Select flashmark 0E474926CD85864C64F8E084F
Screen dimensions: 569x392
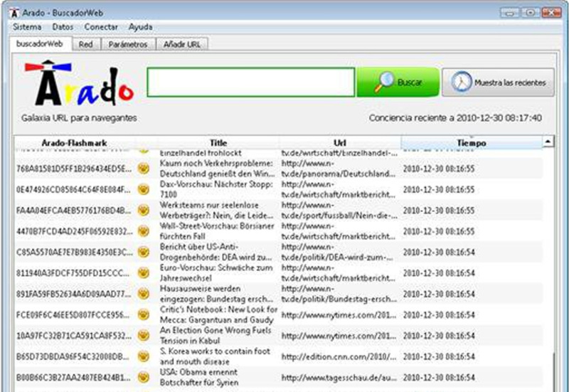(74, 189)
